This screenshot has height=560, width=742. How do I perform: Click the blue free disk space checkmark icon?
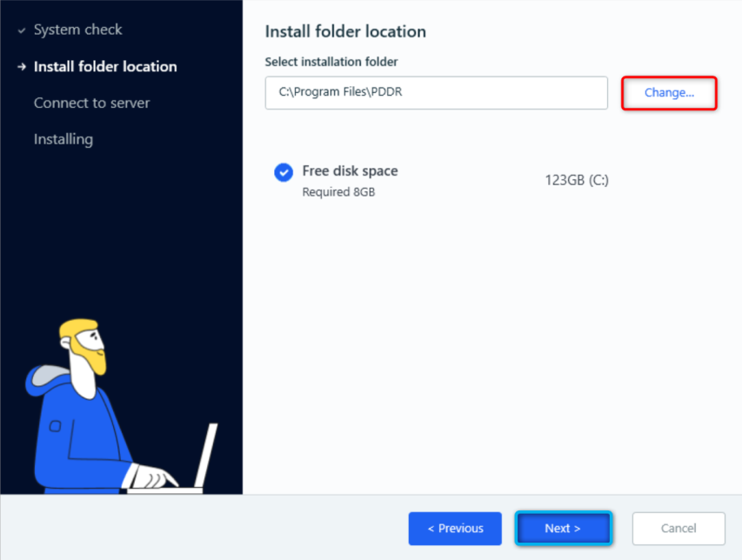(x=284, y=173)
